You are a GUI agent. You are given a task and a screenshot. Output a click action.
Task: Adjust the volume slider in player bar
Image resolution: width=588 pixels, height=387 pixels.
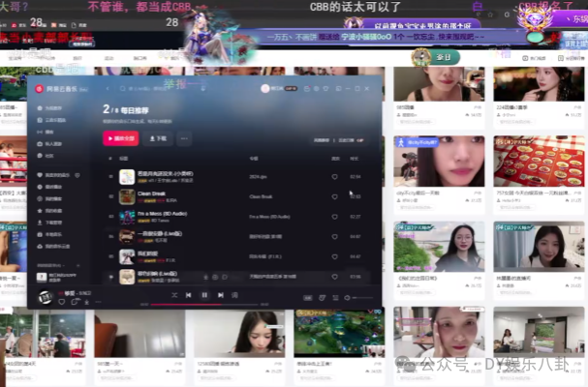tap(362, 298)
